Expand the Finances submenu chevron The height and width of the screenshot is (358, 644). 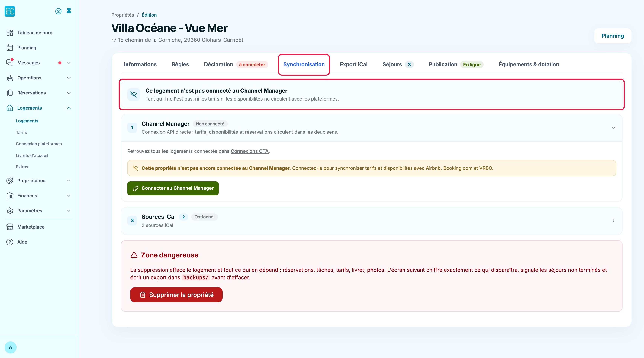[69, 196]
